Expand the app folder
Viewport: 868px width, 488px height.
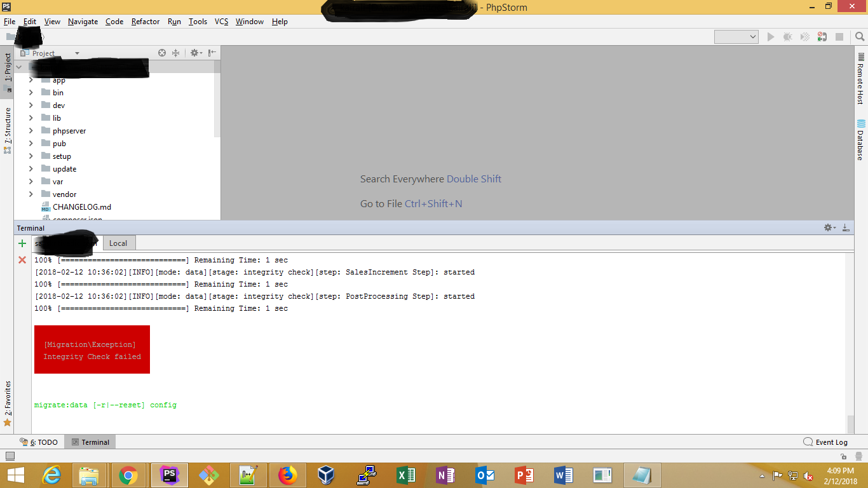point(31,80)
